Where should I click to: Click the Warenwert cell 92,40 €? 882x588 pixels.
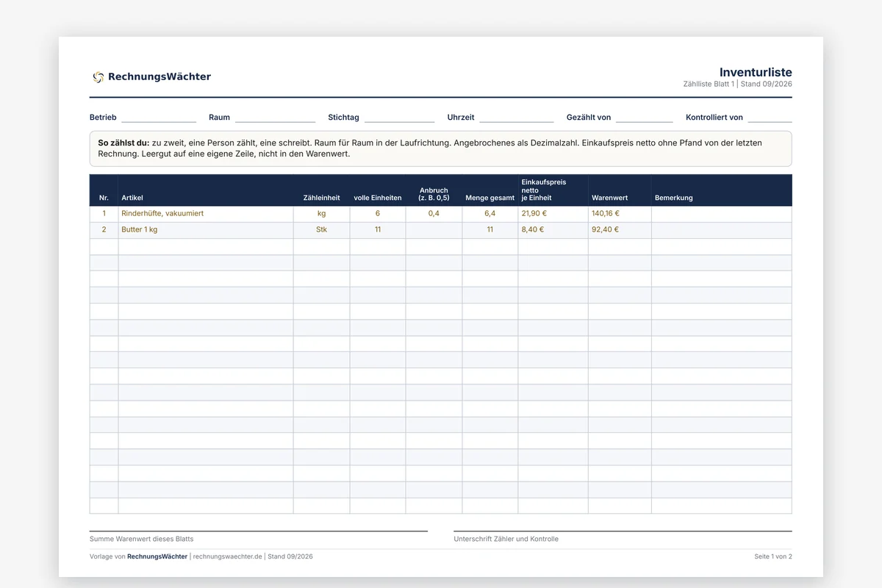click(x=620, y=229)
